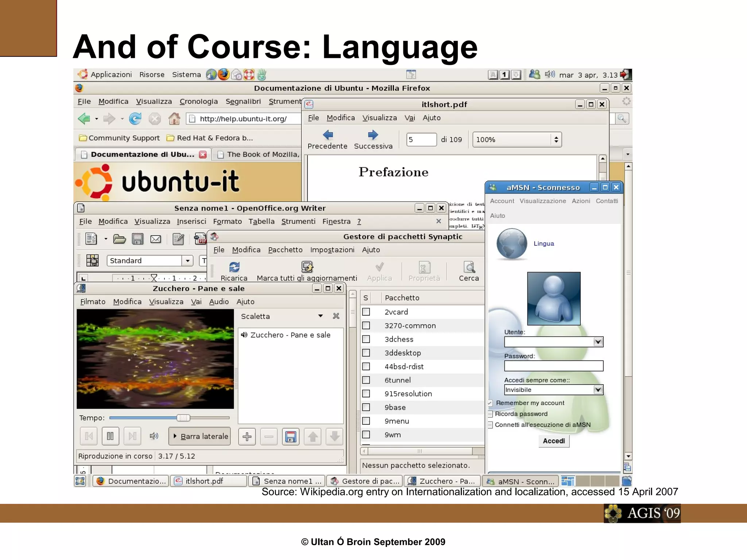Open Standard paragraph style dropdown
The height and width of the screenshot is (560, 747).
point(187,261)
